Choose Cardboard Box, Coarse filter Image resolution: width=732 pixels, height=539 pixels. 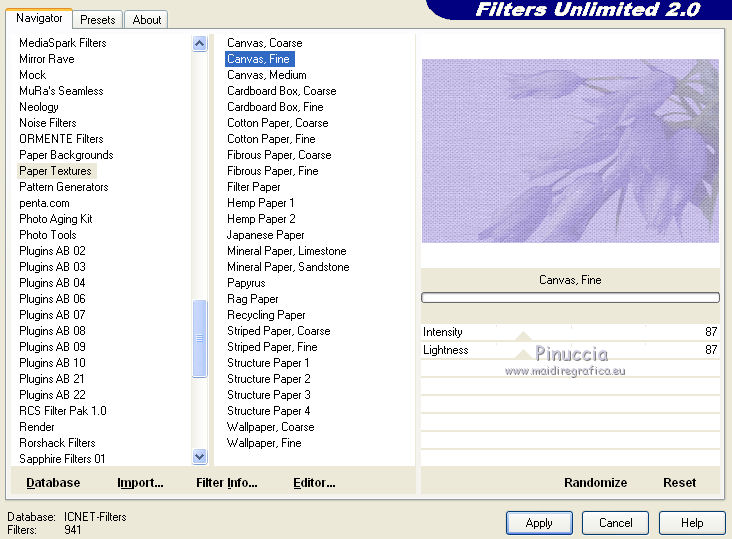coord(282,91)
